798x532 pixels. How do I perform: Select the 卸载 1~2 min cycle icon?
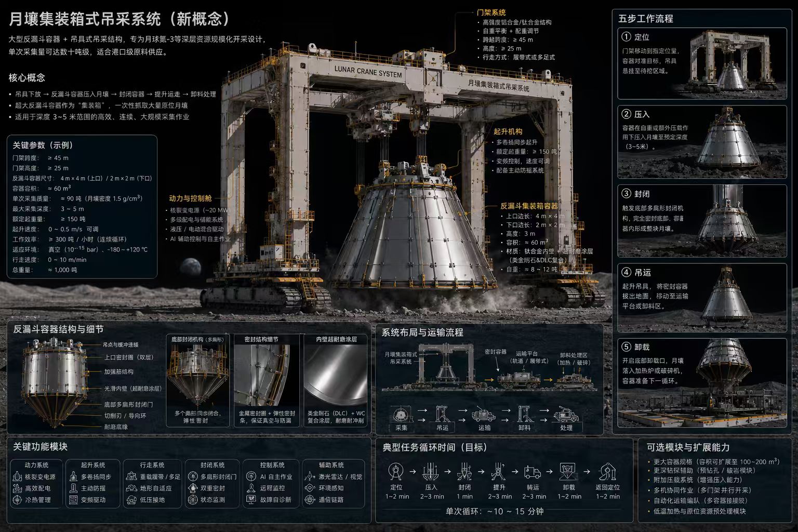click(568, 472)
